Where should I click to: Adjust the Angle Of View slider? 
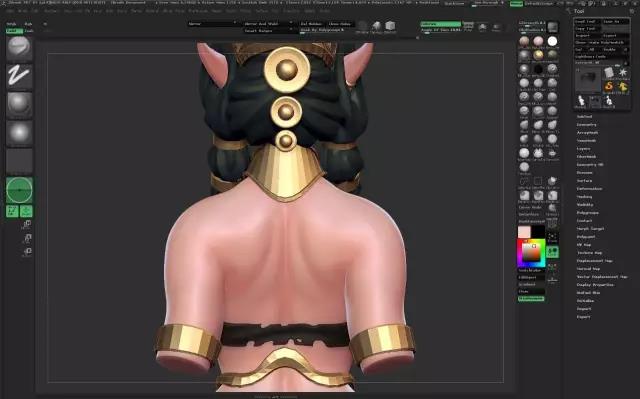tap(440, 31)
